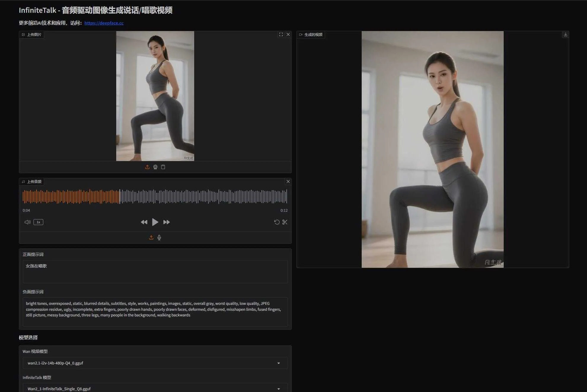Download the generated video
This screenshot has height=392, width=587.
(565, 34)
